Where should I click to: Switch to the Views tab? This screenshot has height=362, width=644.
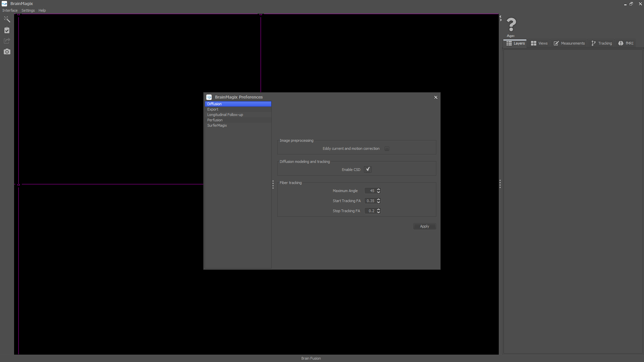[539, 43]
